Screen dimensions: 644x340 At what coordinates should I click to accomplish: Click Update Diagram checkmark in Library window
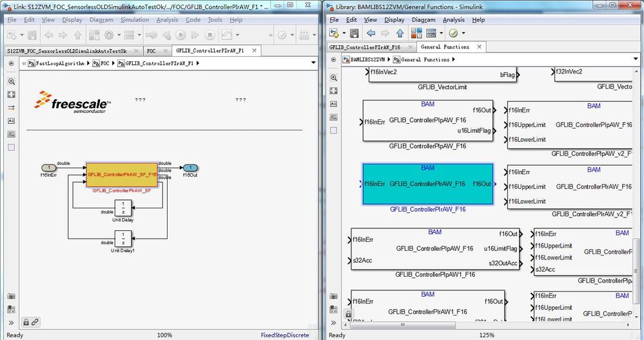(x=453, y=33)
